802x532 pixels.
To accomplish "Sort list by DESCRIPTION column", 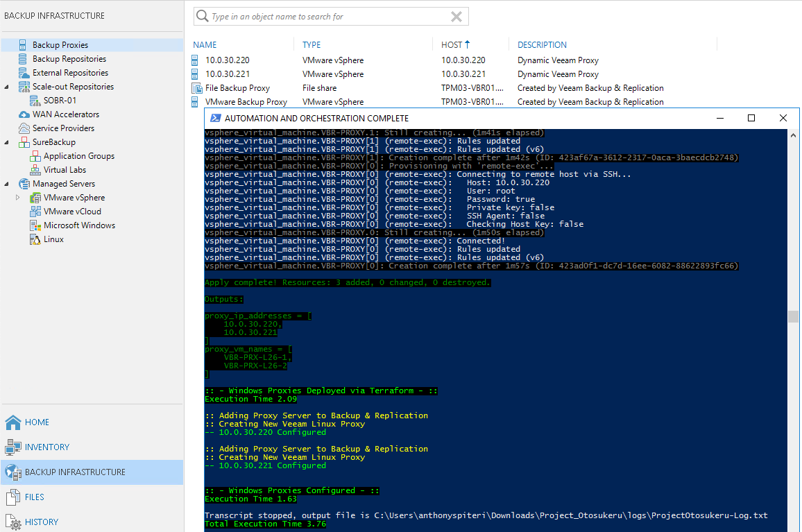I will [x=542, y=45].
